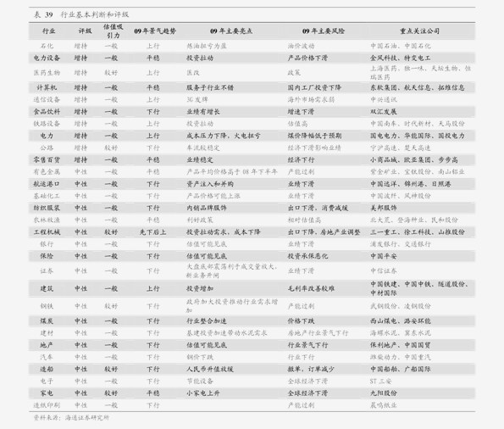This screenshot has width=504, height=429.
Task: Click the 09年景气趋势 column header
Action: tap(155, 31)
